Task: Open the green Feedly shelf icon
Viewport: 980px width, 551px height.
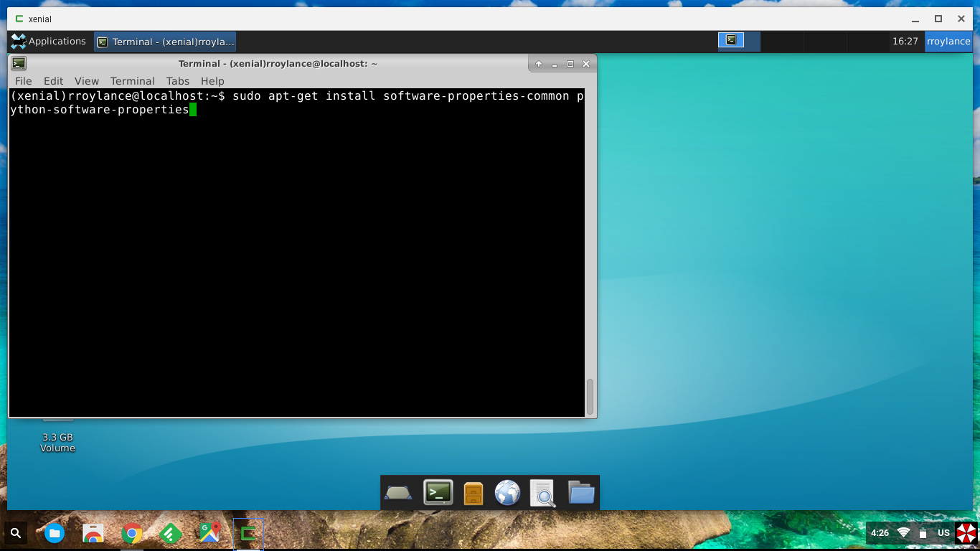Action: 170,533
